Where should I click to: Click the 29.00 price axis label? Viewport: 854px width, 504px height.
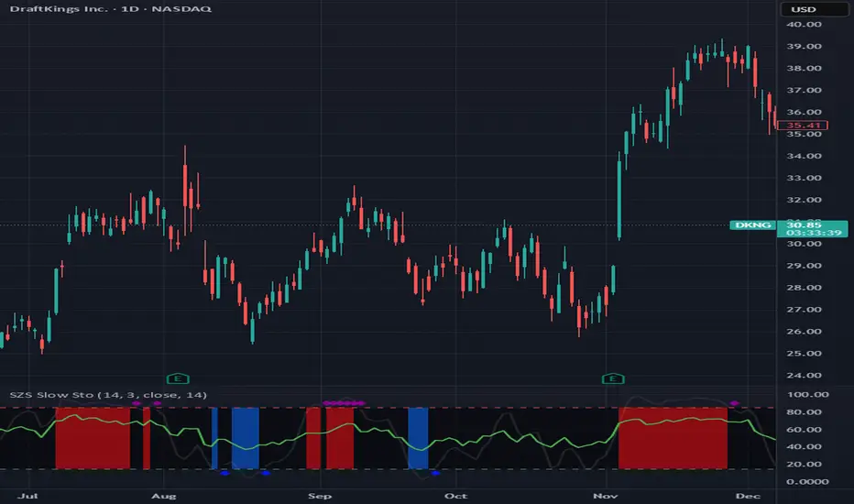(804, 266)
